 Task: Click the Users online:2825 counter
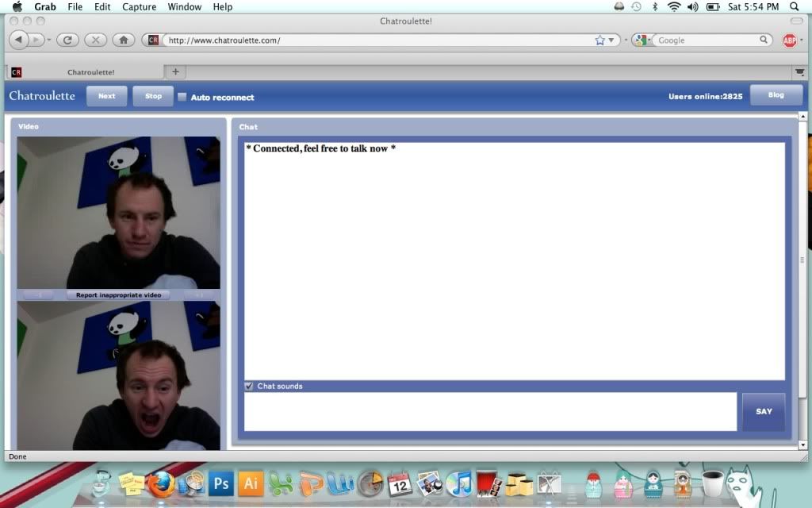click(705, 96)
